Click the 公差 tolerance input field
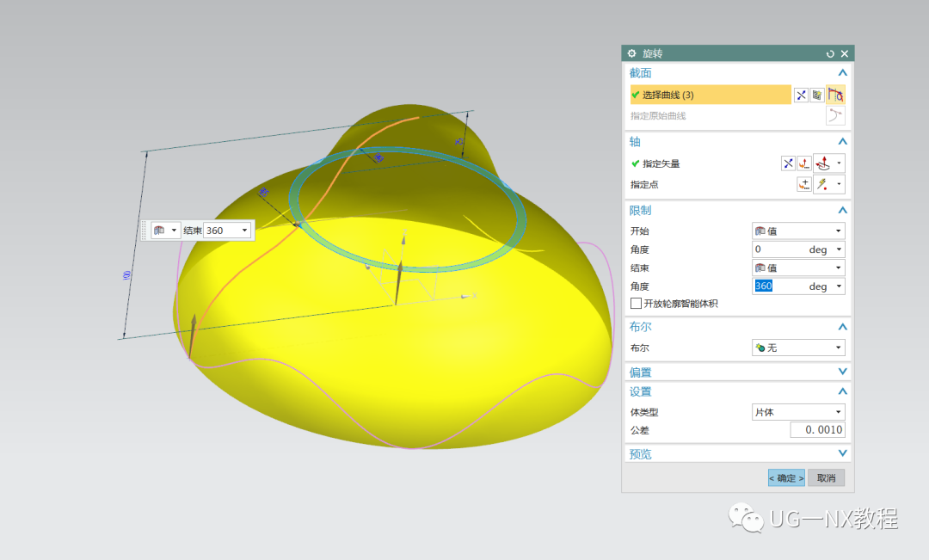The image size is (929, 560). click(x=818, y=430)
